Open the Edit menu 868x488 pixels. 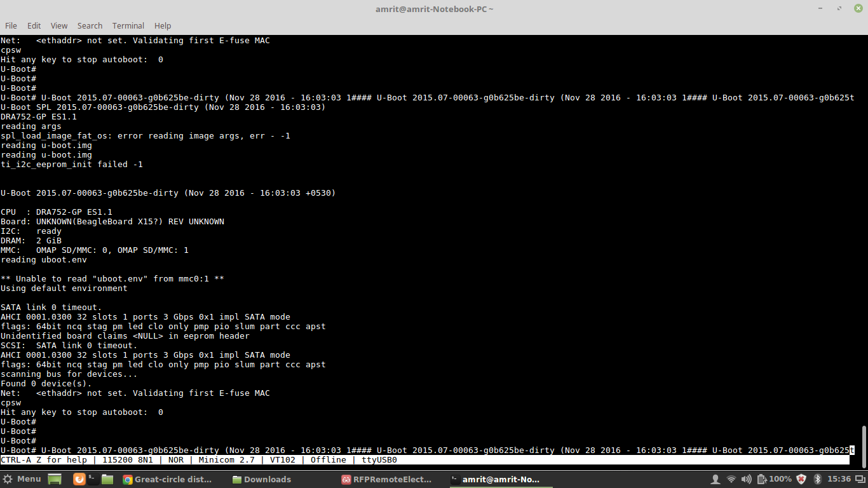pyautogui.click(x=34, y=25)
